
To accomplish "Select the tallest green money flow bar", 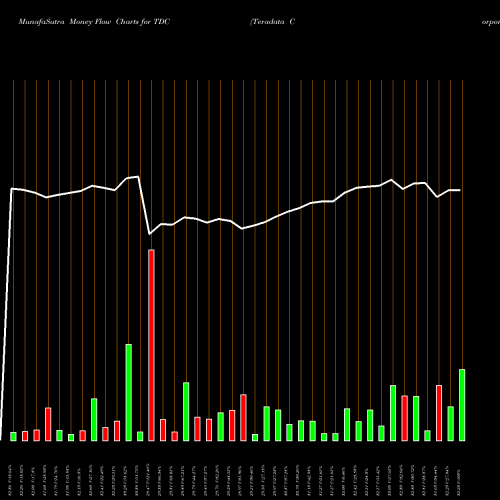I will pos(128,393).
